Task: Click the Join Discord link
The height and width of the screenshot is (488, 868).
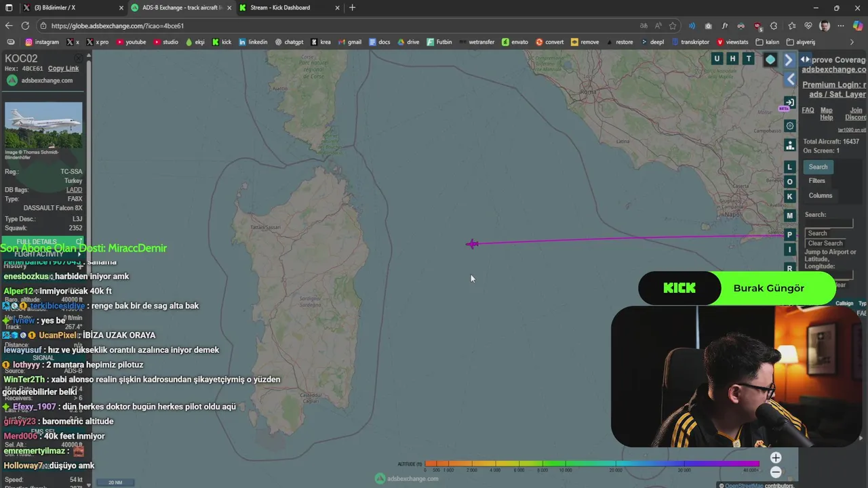Action: [x=856, y=114]
